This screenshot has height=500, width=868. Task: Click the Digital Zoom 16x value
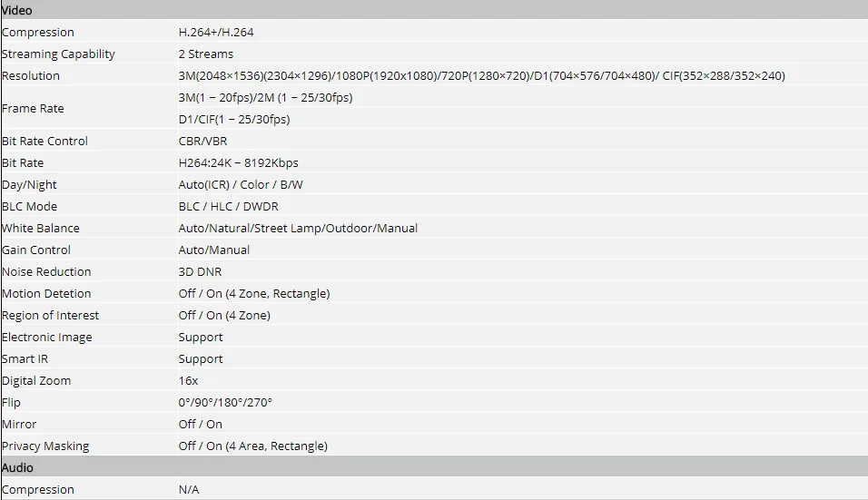188,380
